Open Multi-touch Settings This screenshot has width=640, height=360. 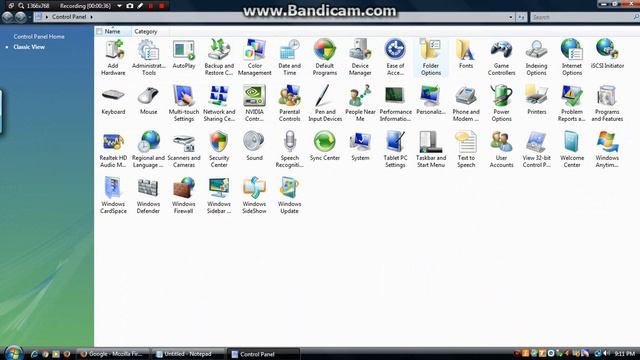pyautogui.click(x=184, y=104)
